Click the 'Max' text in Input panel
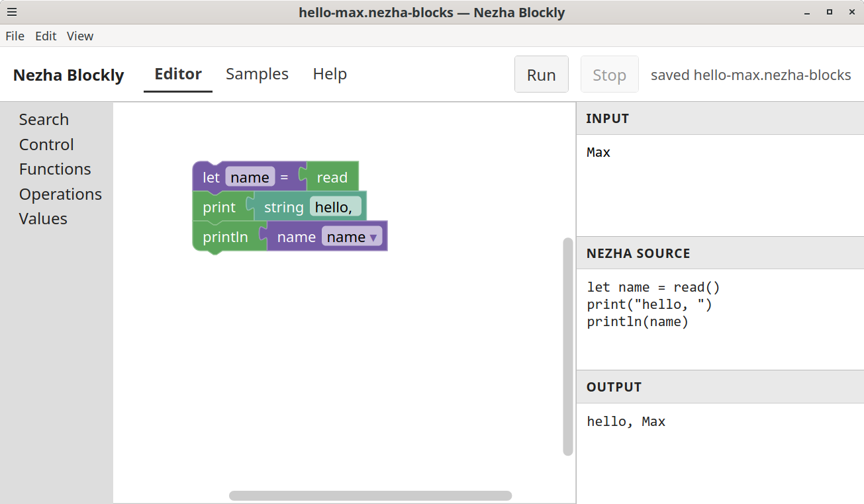864x504 pixels. pyautogui.click(x=599, y=153)
